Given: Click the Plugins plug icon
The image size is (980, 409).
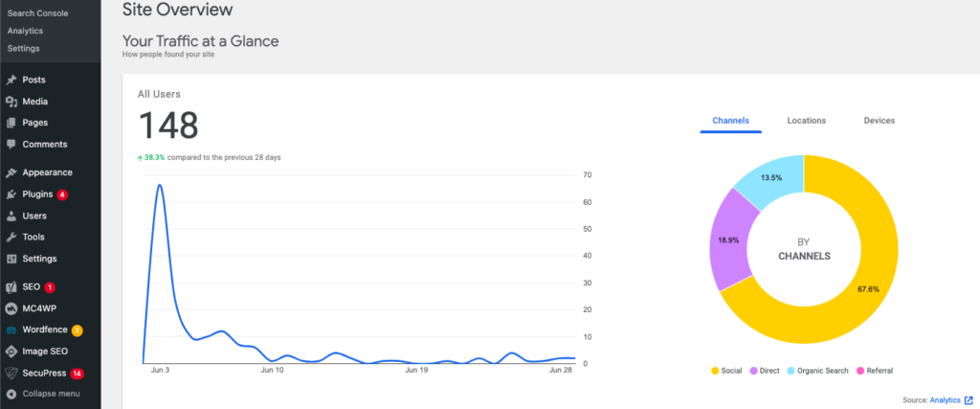Looking at the screenshot, I should tap(11, 194).
